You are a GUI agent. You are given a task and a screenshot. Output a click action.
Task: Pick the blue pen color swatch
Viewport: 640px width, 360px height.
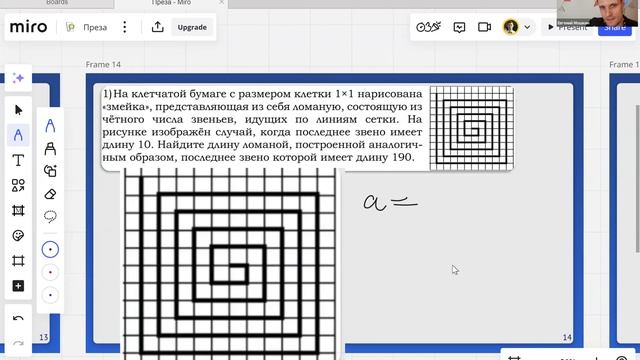pyautogui.click(x=50, y=295)
